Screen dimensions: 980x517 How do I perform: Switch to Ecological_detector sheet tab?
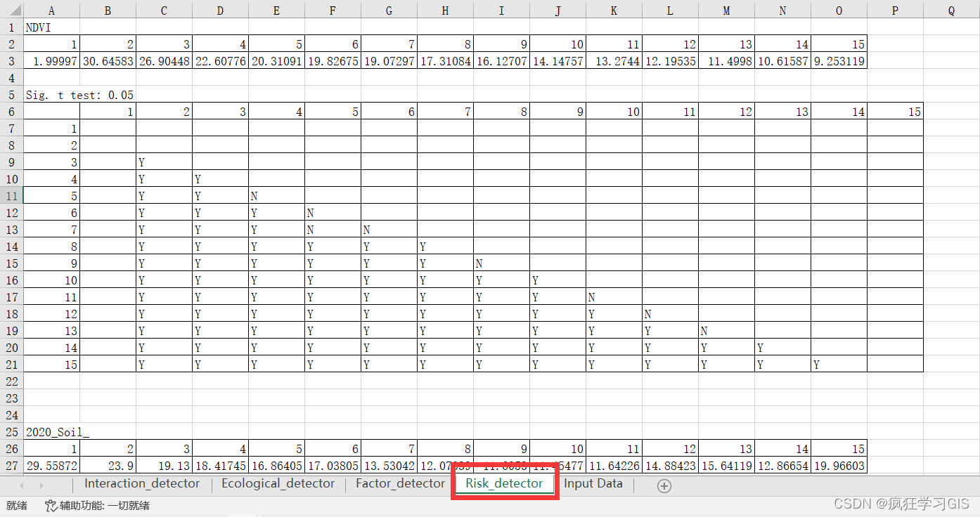pos(278,483)
